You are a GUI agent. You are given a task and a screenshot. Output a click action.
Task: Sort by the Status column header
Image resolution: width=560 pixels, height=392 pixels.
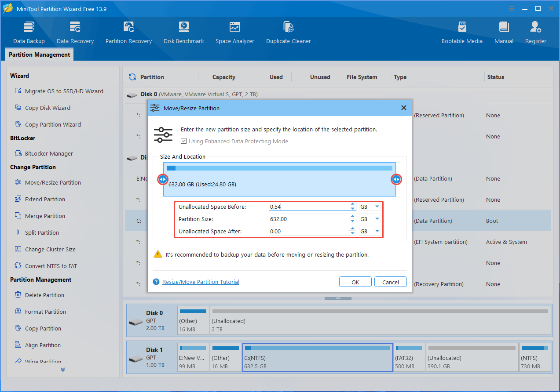click(x=495, y=77)
